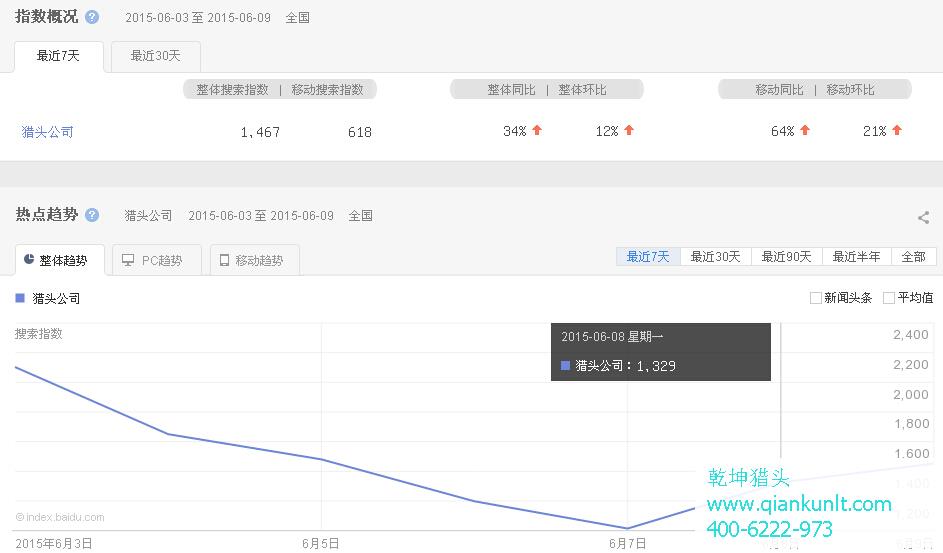This screenshot has height=553, width=943.
Task: Switch to the 最近30天 overview tab
Action: 155,56
